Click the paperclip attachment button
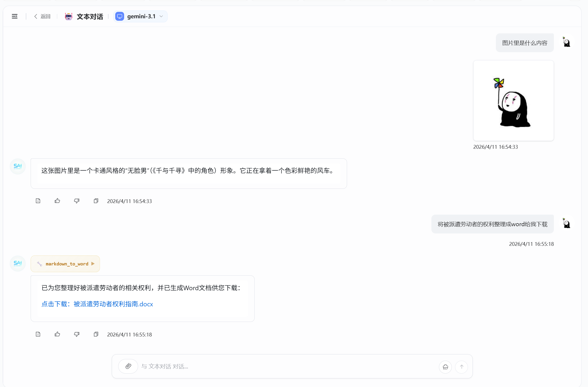 pos(128,366)
